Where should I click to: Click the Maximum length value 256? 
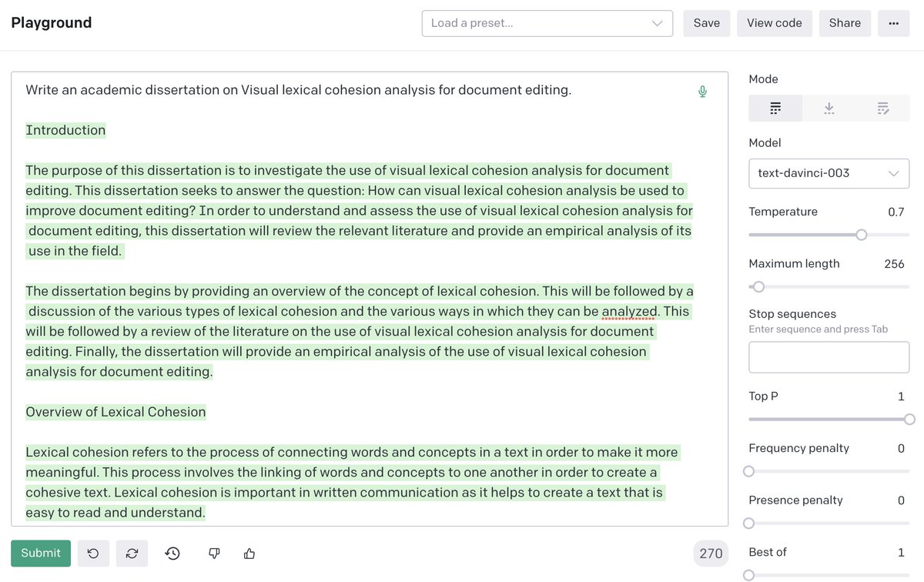point(894,264)
